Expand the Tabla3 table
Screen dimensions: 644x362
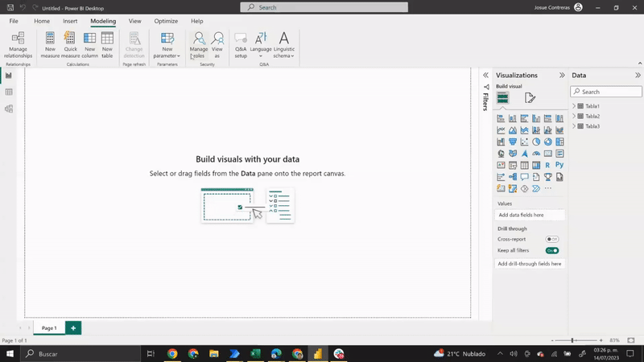(574, 126)
